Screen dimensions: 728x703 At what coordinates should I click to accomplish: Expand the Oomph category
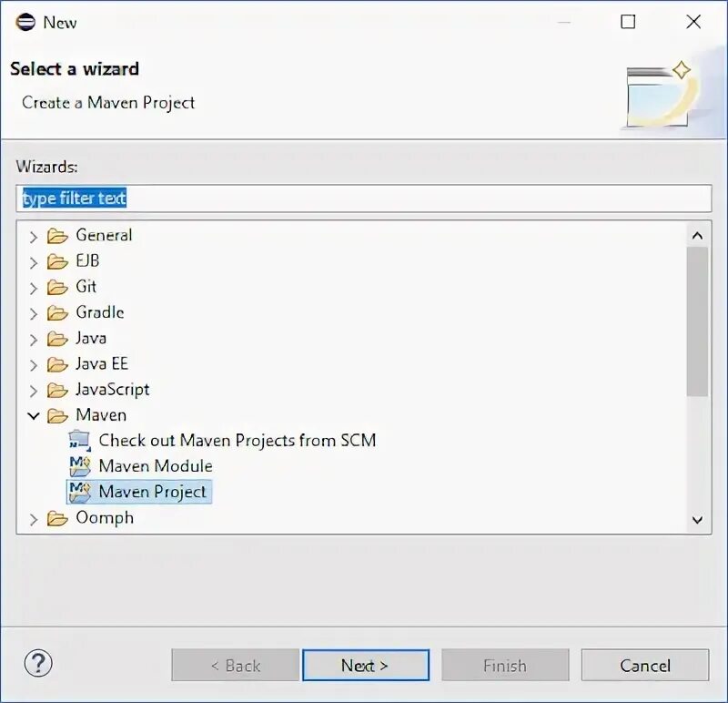click(34, 519)
